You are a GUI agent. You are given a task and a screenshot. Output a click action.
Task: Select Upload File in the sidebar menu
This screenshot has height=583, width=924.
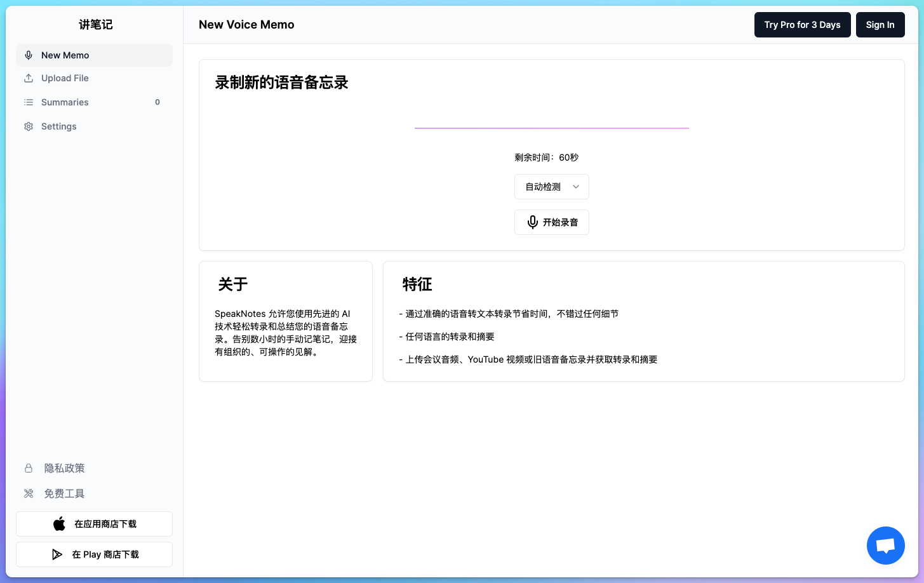tap(64, 78)
